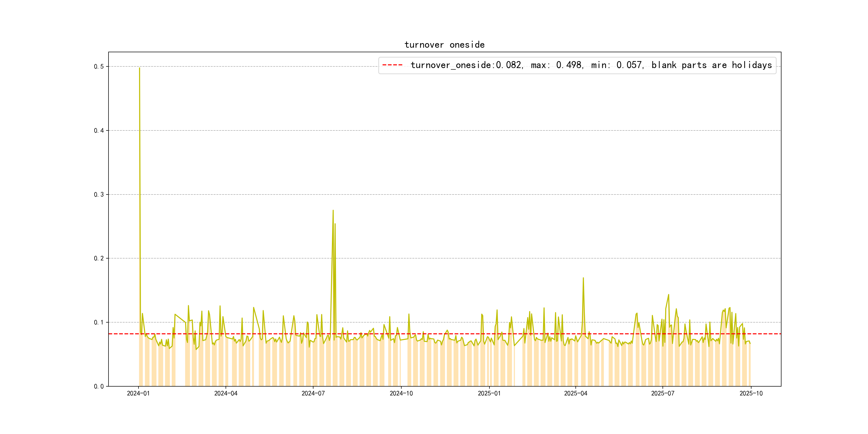Click the 2024-04 x-axis label
This screenshot has height=434, width=868.
226,394
